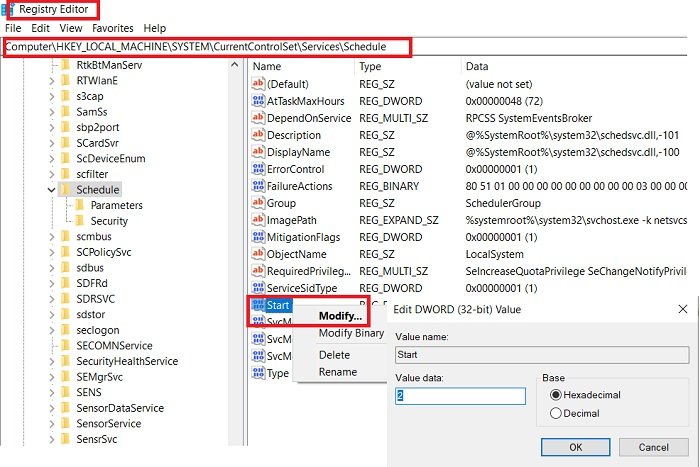Cancel the Edit DWORD dialog
The height and width of the screenshot is (467, 700).
[x=654, y=447]
